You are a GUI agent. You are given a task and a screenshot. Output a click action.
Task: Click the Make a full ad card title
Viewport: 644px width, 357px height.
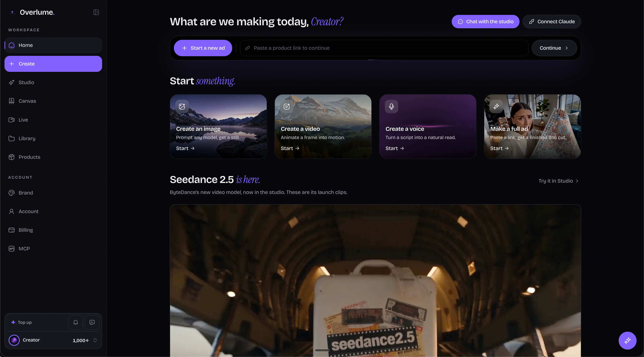click(509, 129)
